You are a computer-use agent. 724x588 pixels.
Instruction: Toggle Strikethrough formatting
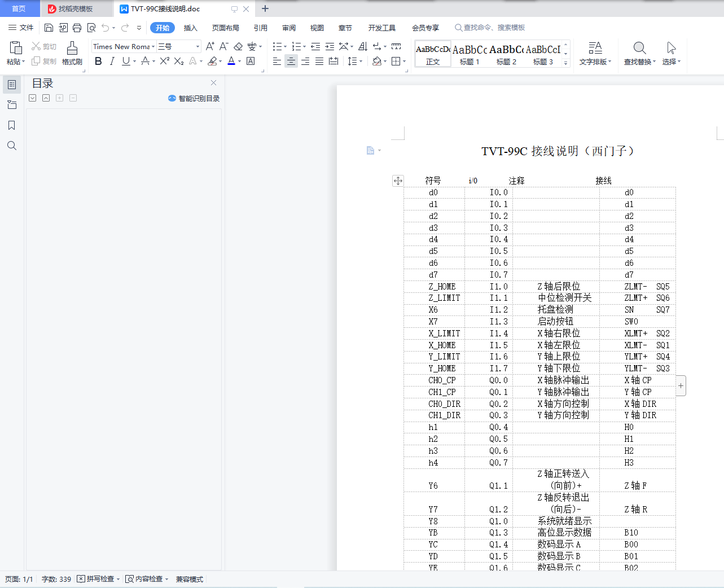(x=145, y=61)
